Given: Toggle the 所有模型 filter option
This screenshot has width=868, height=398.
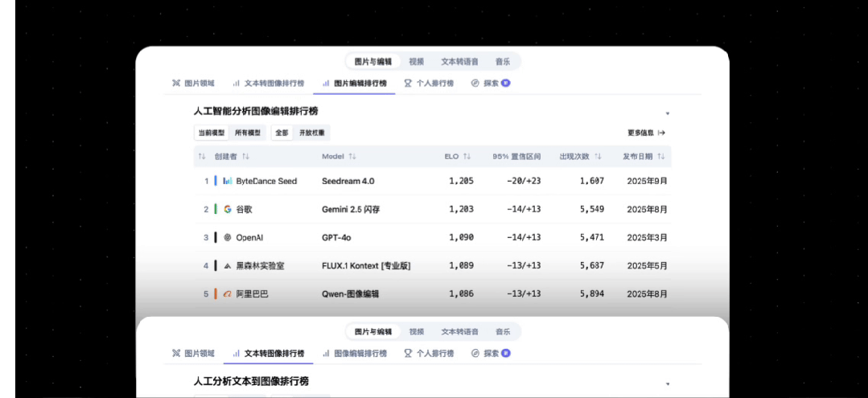Looking at the screenshot, I should point(248,133).
